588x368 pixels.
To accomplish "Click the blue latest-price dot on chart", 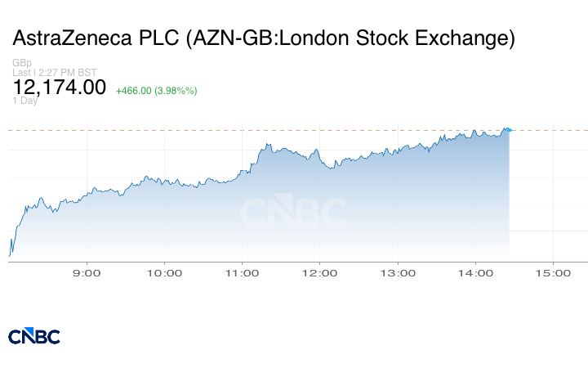I will [x=510, y=130].
